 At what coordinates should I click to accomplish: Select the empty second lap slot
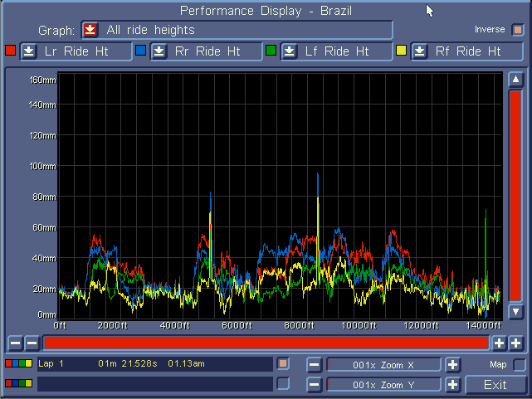click(155, 384)
